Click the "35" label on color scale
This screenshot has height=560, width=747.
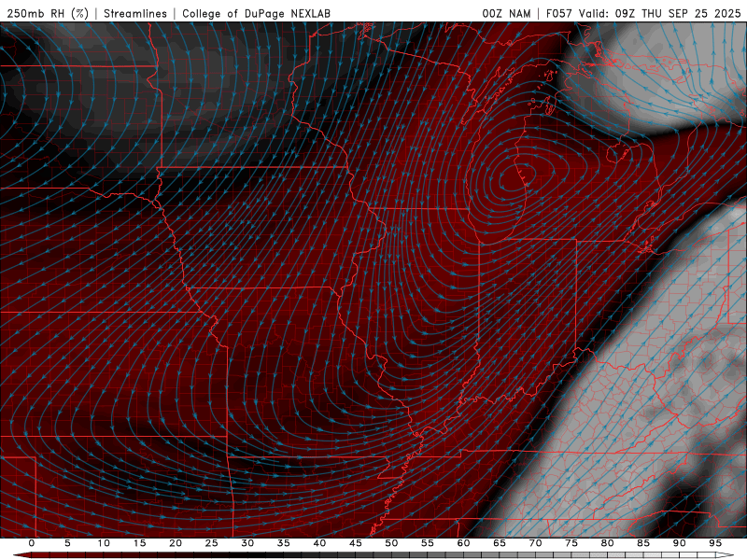(283, 543)
